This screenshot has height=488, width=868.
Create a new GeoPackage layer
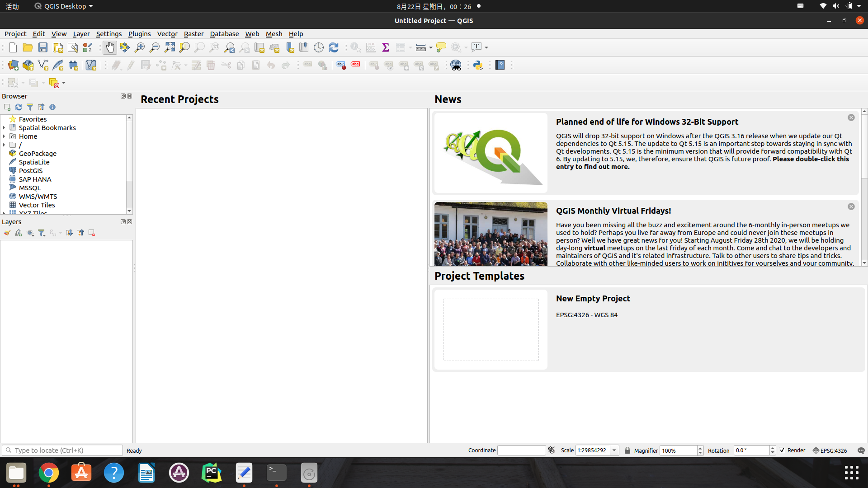[x=28, y=65]
